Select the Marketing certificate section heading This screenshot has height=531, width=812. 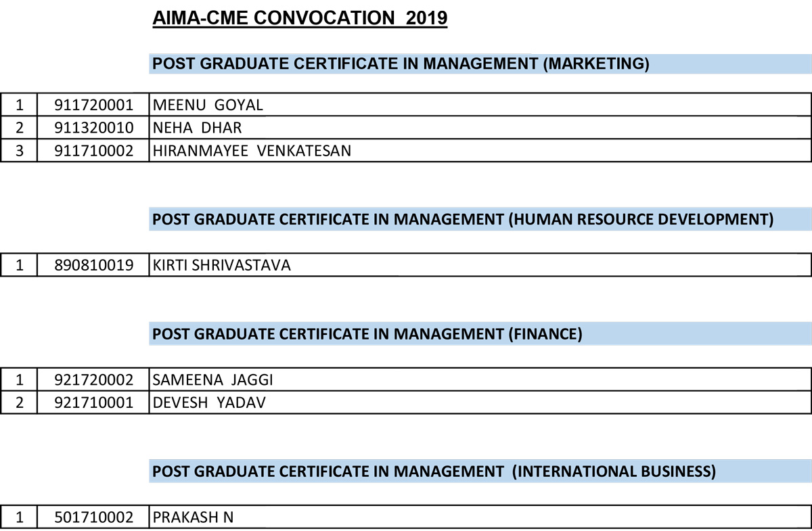(401, 64)
